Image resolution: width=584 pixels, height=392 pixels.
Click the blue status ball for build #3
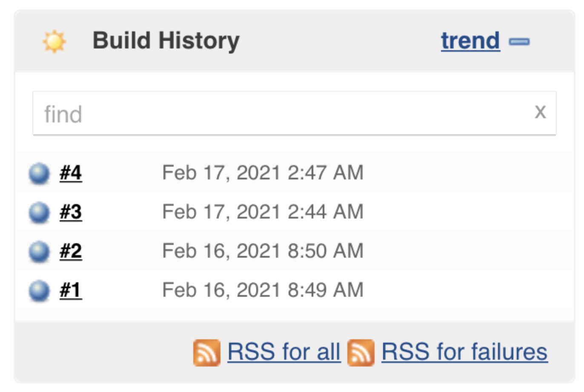39,213
